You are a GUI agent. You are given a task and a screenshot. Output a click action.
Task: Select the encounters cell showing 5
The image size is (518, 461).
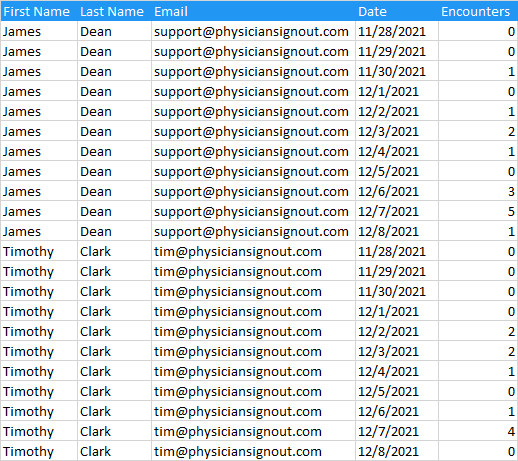coord(478,212)
